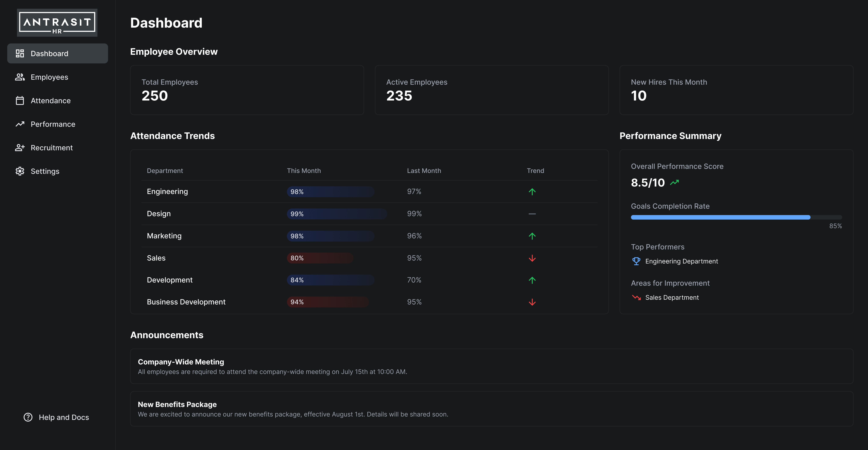Click the Dashboard grid icon in sidebar
This screenshot has width=868, height=450.
pos(20,53)
